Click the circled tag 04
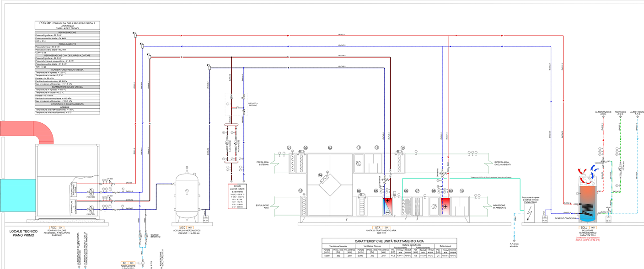 click(359, 191)
